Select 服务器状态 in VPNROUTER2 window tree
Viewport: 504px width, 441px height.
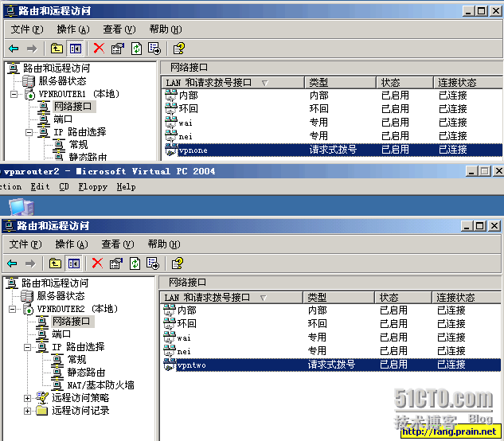(x=61, y=295)
